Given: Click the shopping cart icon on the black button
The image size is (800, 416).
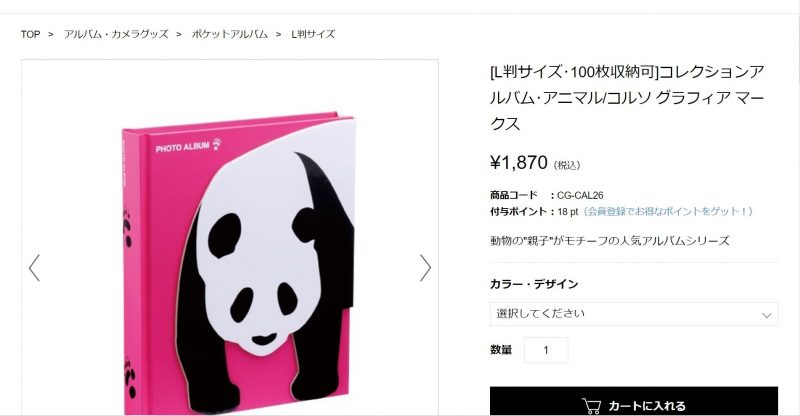Looking at the screenshot, I should point(591,406).
